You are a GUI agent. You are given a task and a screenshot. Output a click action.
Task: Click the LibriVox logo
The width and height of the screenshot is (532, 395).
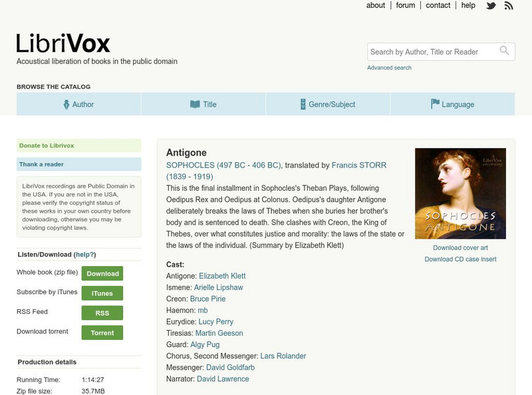coord(63,44)
